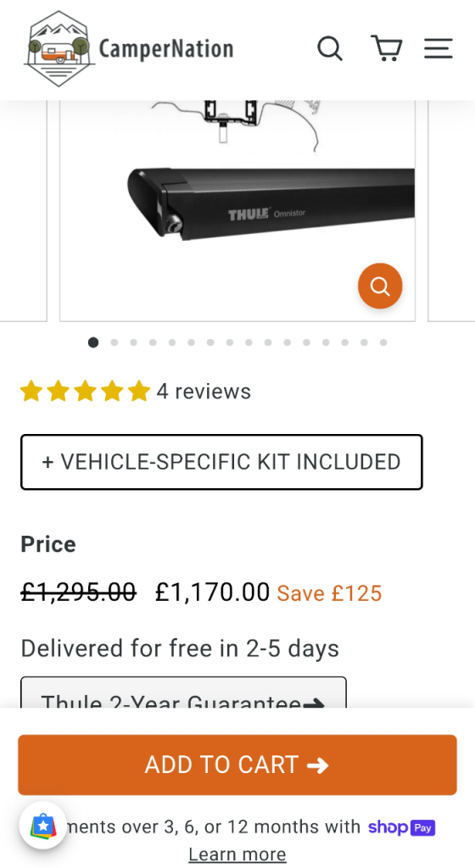Select the eighth carousel dot

229,342
